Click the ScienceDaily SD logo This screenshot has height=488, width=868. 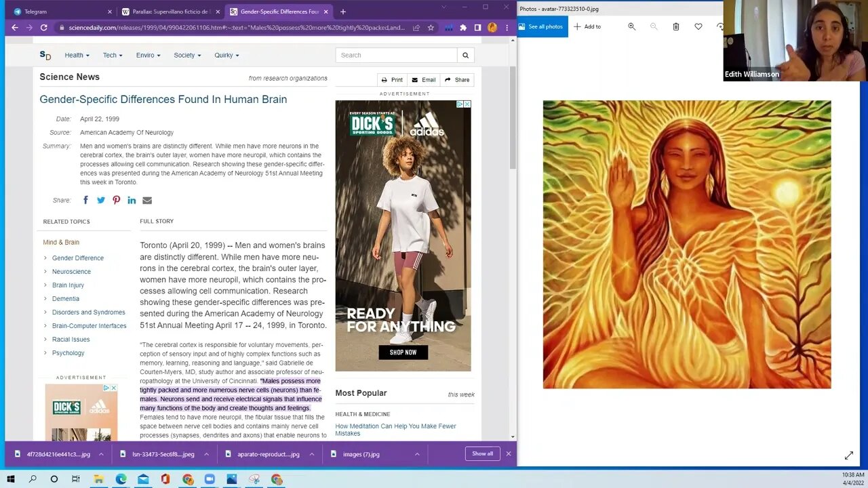45,55
